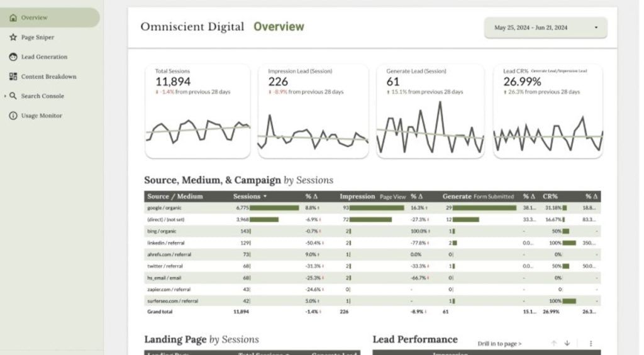Select the google / organic row

click(372, 208)
